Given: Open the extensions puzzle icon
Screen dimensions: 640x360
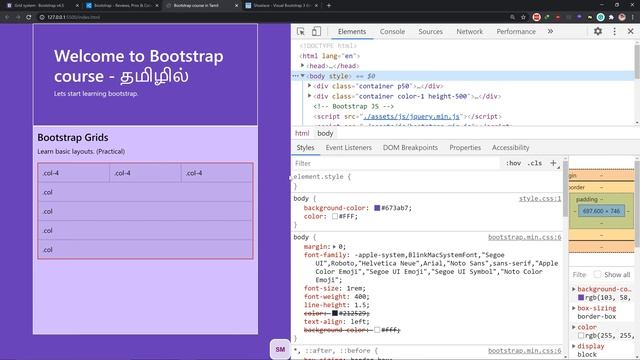Looking at the screenshot, I should [x=611, y=17].
